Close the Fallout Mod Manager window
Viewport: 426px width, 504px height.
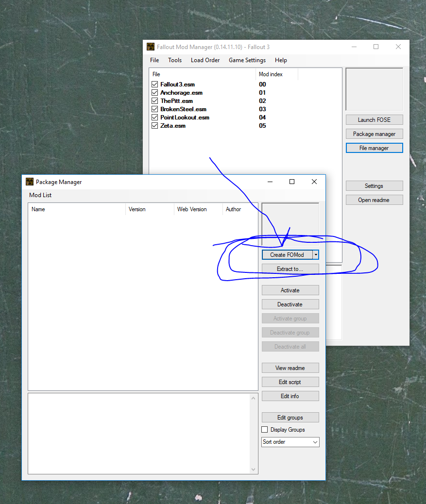(398, 47)
